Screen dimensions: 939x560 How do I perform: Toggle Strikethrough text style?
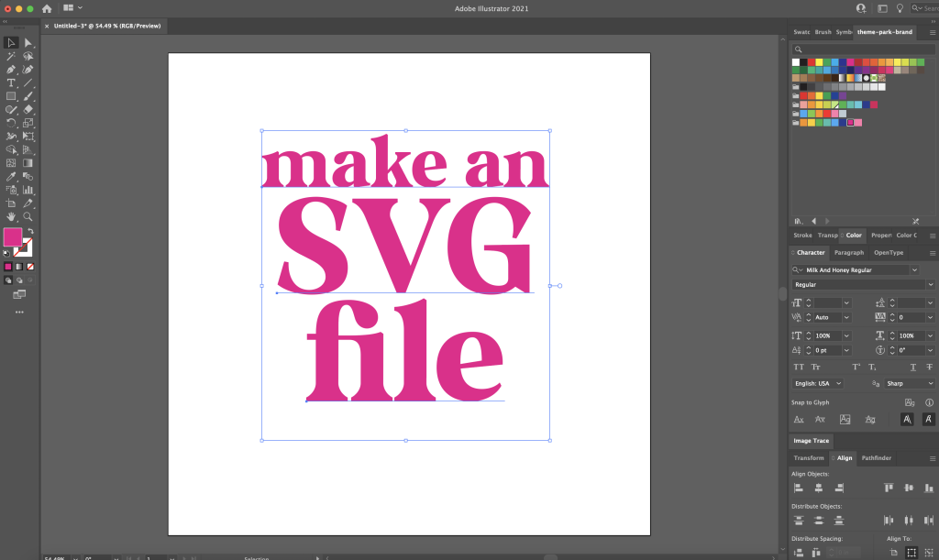(929, 367)
